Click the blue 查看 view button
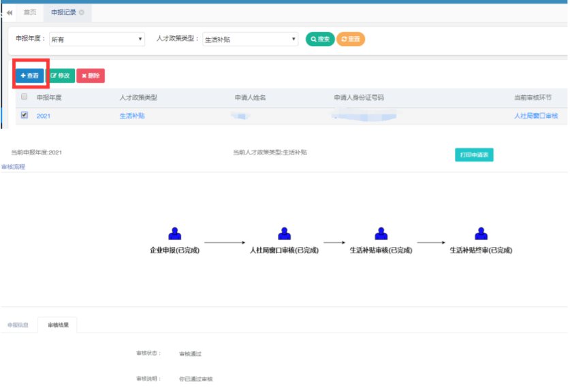This screenshot has width=570, height=392. 30,76
